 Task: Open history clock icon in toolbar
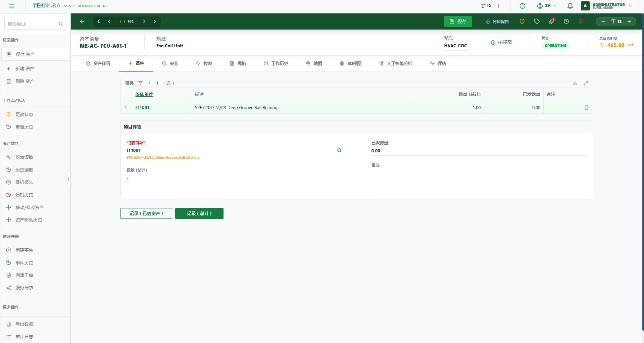566,21
